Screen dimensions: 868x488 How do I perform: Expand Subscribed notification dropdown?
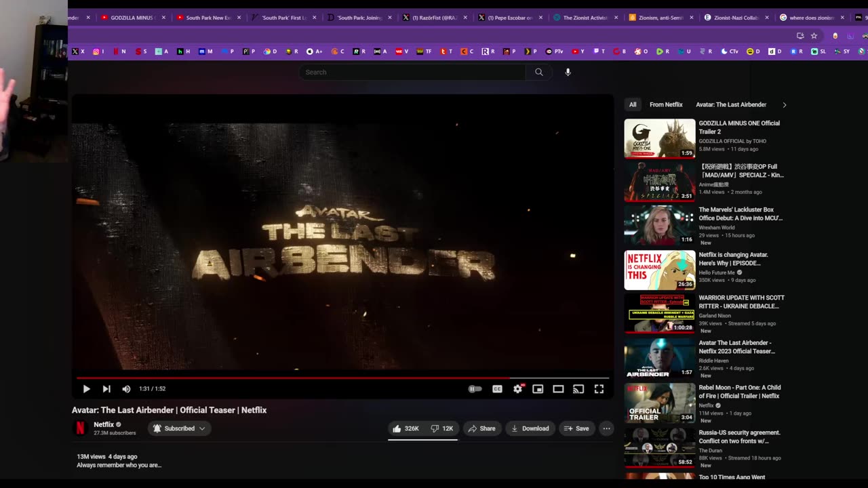[x=179, y=428]
